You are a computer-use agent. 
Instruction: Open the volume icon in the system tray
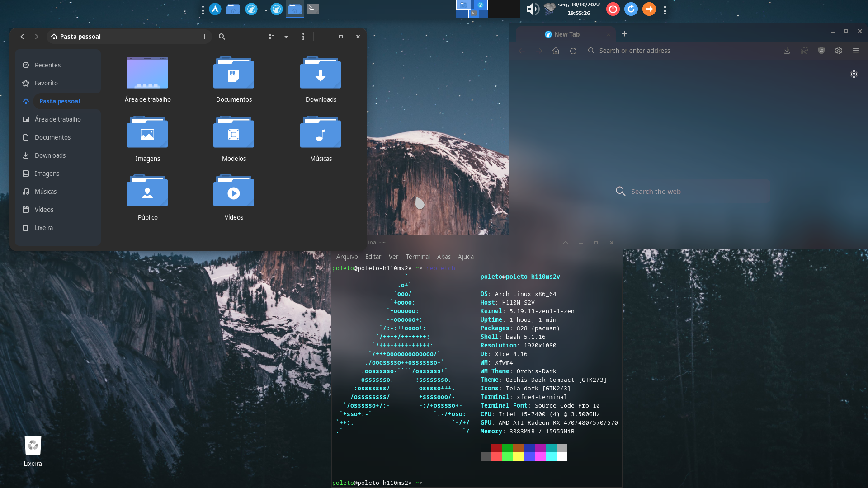click(533, 9)
